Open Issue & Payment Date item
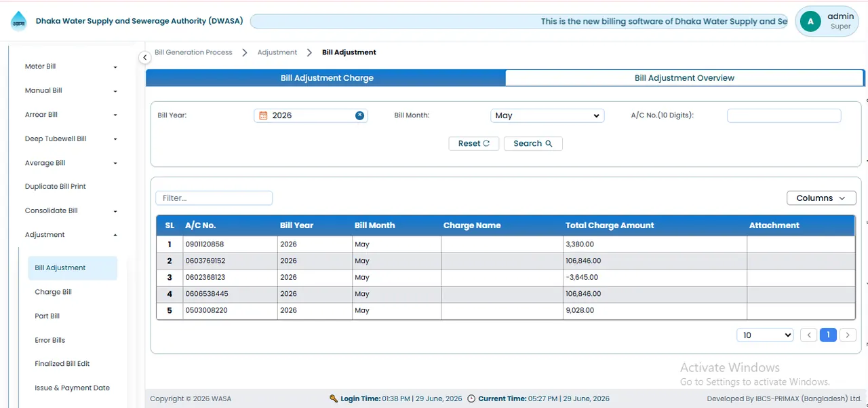The height and width of the screenshot is (408, 868). pyautogui.click(x=73, y=388)
